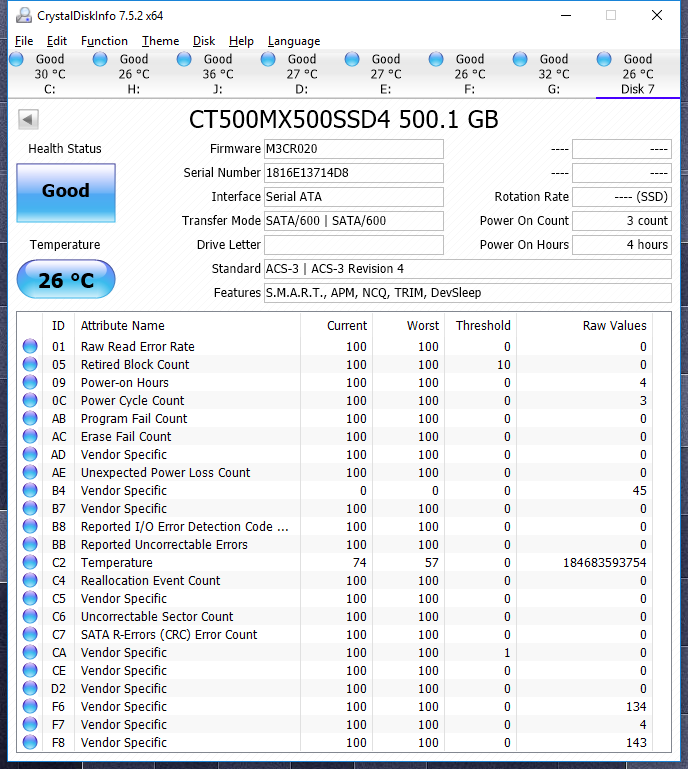
Task: Open the File menu
Action: [x=24, y=41]
